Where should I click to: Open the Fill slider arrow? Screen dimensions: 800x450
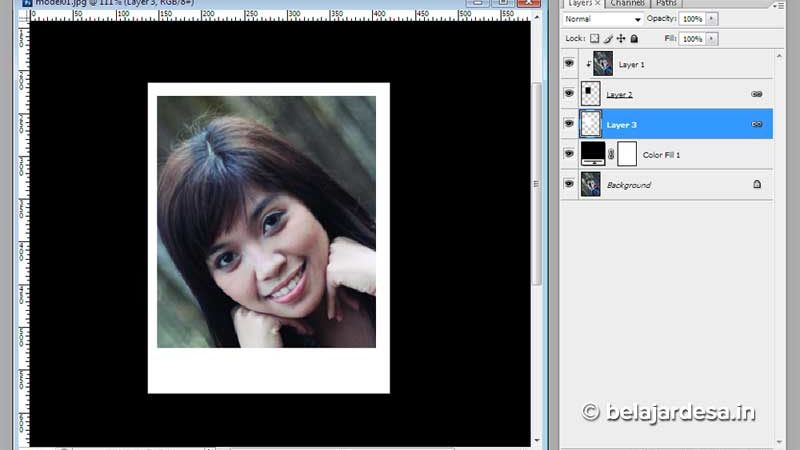pos(712,39)
